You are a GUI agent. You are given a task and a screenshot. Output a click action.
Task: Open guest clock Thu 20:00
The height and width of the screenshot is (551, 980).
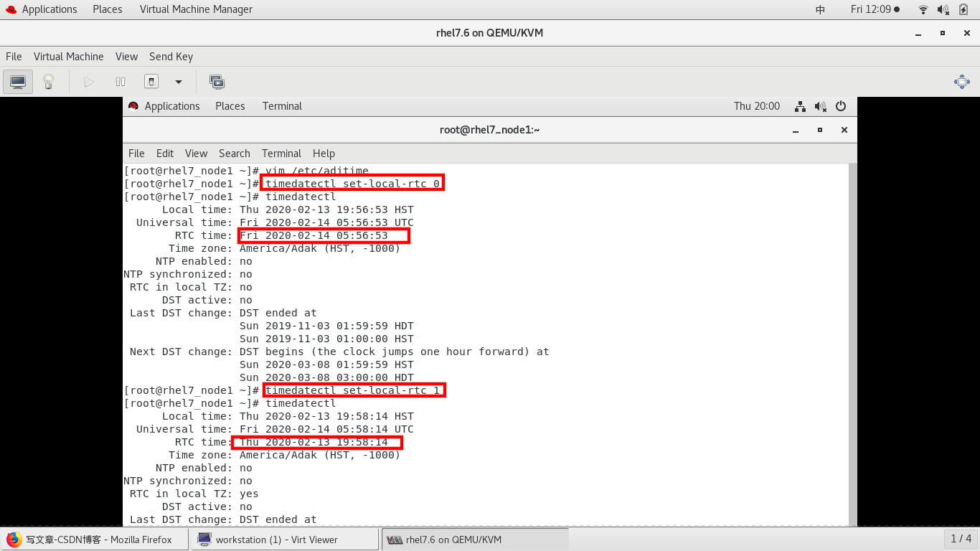point(757,106)
